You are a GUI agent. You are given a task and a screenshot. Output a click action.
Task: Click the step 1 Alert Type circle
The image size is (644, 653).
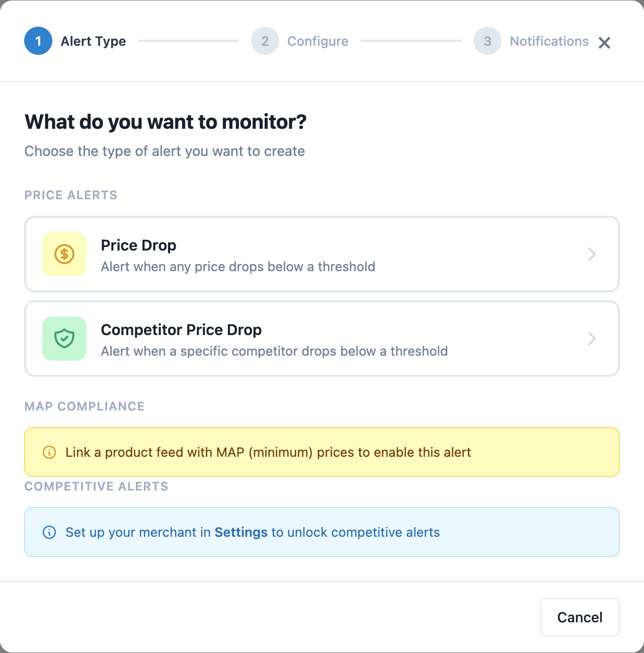click(x=38, y=41)
